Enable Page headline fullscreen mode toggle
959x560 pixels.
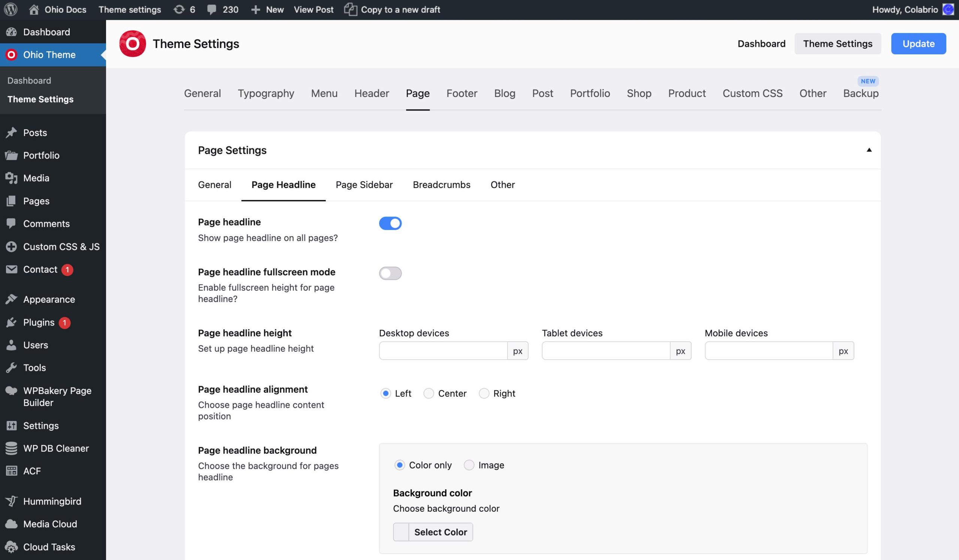coord(390,273)
